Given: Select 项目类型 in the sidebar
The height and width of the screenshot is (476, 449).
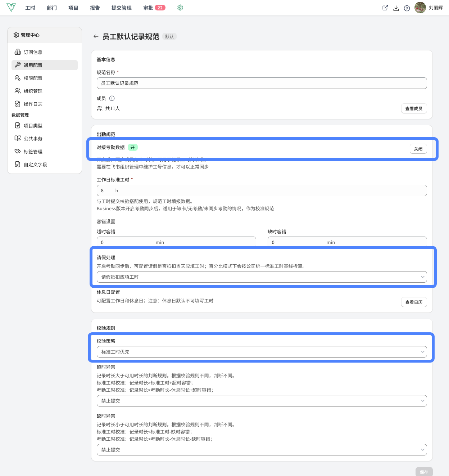Looking at the screenshot, I should click(x=45, y=126).
